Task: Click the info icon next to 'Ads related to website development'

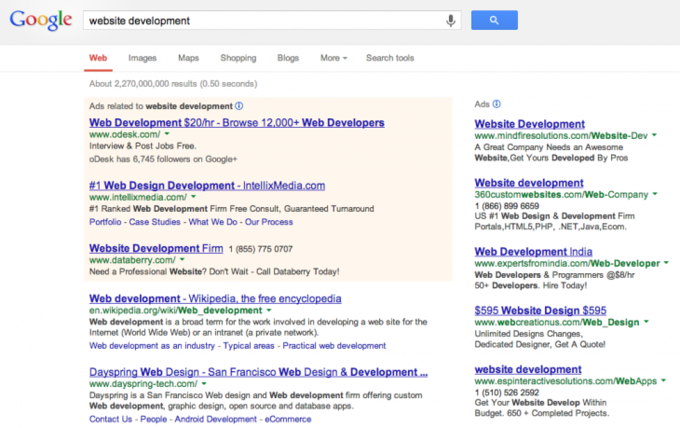Action: tap(239, 106)
